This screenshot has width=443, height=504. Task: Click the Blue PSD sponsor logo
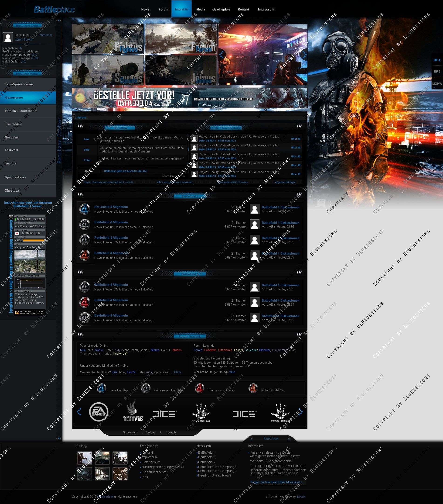pyautogui.click(x=133, y=411)
